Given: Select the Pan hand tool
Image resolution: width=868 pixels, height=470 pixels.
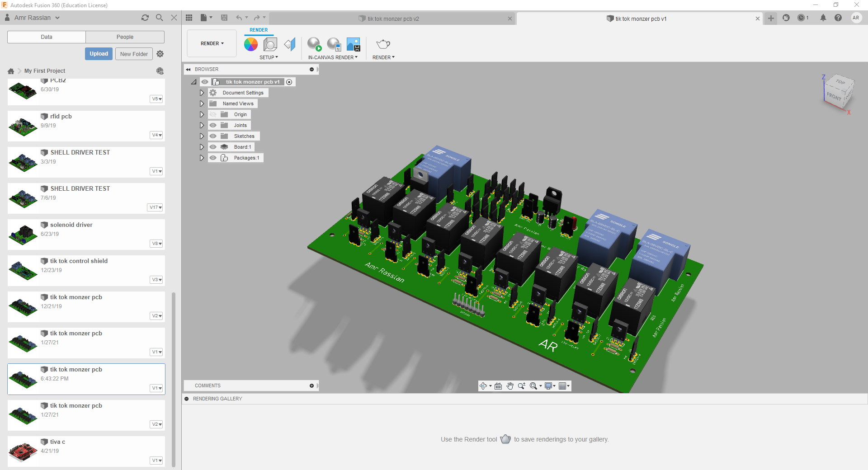Looking at the screenshot, I should tap(510, 386).
